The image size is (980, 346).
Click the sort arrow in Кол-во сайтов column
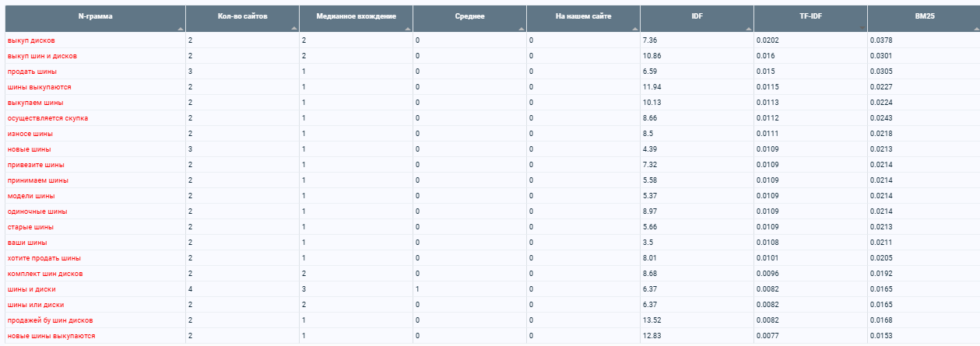tap(293, 27)
